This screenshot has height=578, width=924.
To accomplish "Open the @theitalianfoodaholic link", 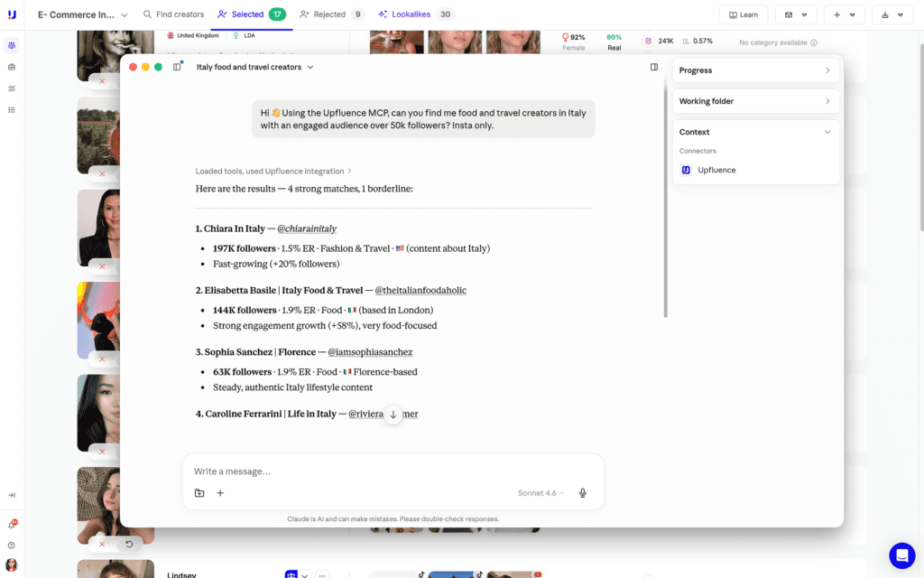I will tap(420, 290).
